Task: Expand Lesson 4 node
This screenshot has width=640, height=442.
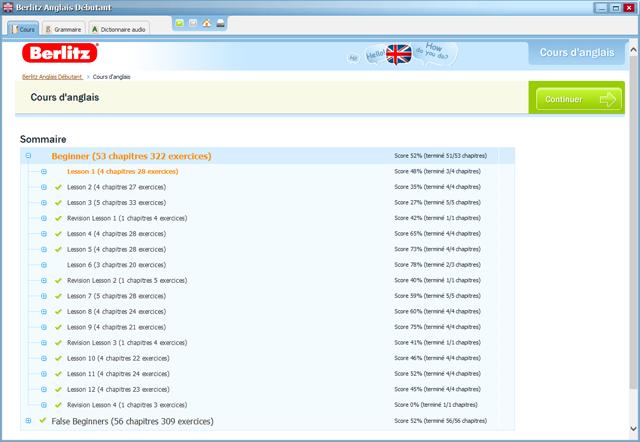Action: click(x=44, y=234)
